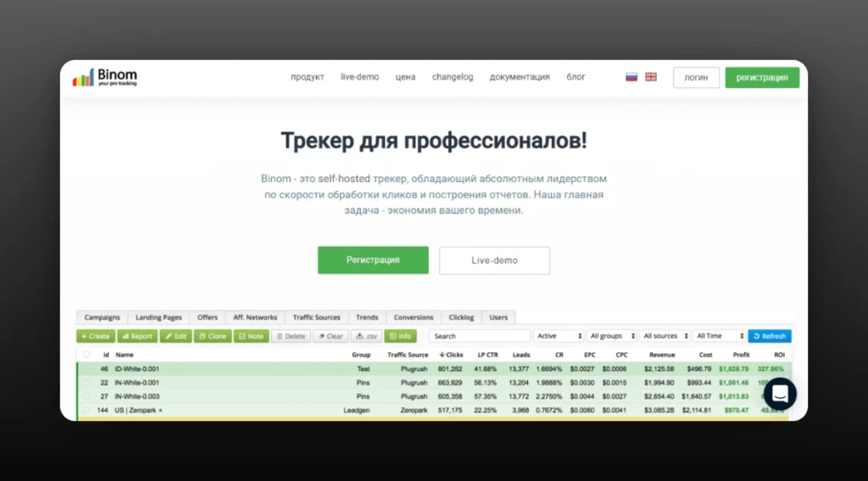Sort by the Cost column header

(705, 355)
